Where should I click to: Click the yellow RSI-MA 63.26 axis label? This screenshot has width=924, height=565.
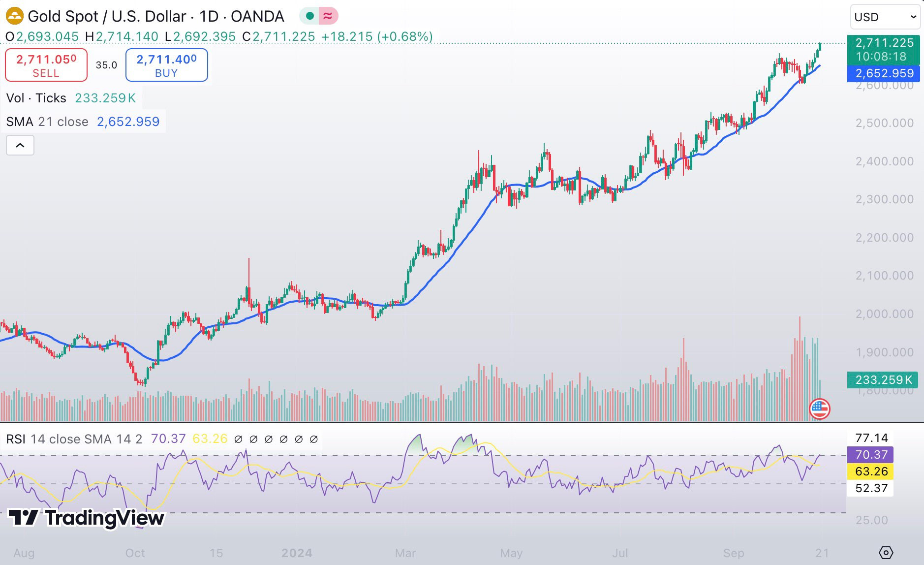coord(871,471)
